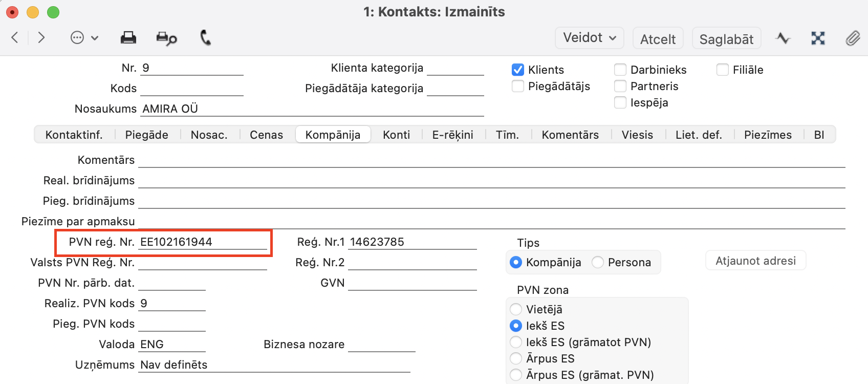Open print preview with magnifier icon
868x384 pixels.
(x=166, y=38)
